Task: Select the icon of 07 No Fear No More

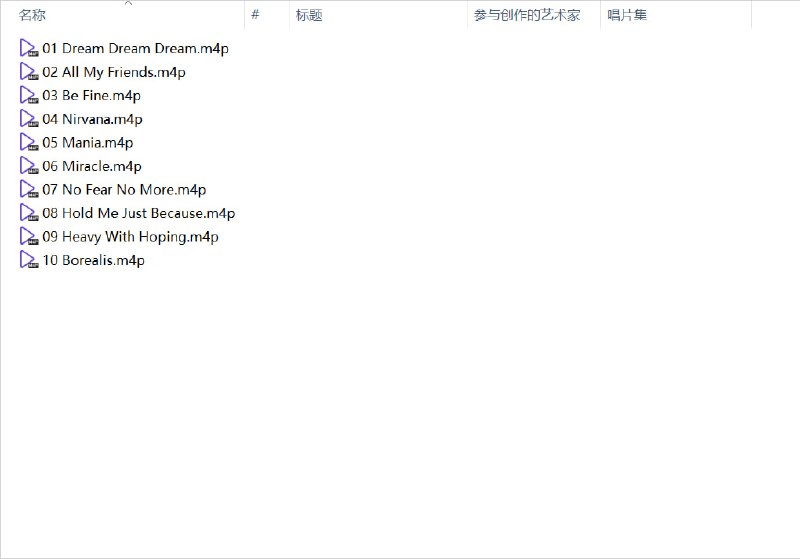Action: 28,190
